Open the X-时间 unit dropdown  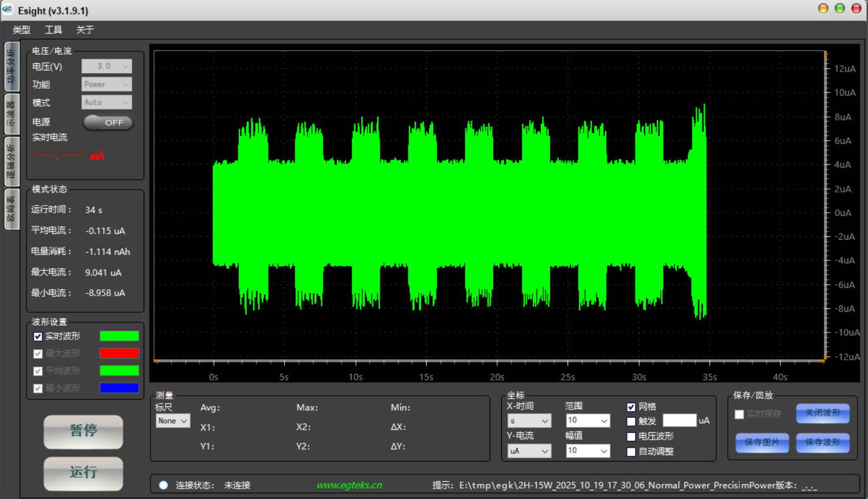point(529,421)
